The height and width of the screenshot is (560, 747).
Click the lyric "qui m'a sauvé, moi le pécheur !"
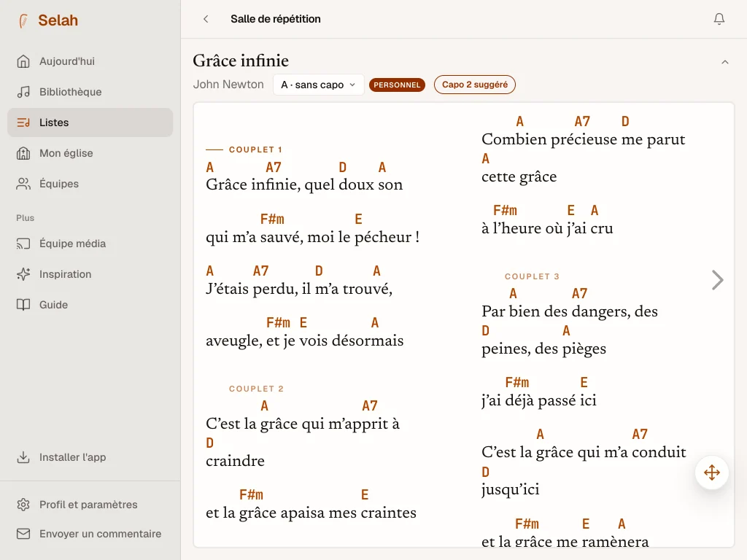point(312,237)
